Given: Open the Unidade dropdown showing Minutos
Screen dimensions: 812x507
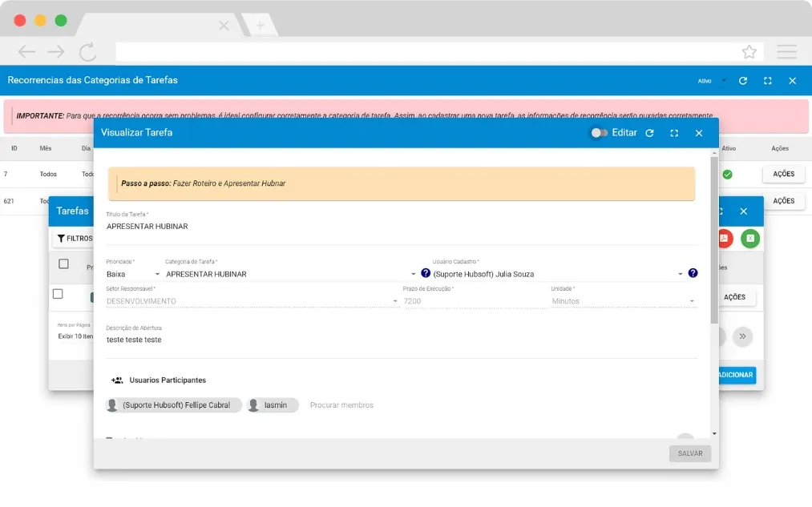Looking at the screenshot, I should [x=624, y=301].
